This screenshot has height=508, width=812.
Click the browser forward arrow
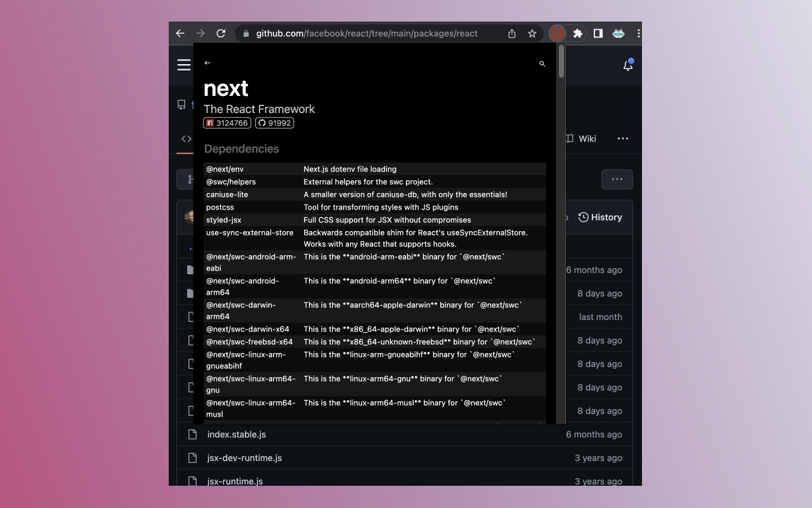coord(200,34)
